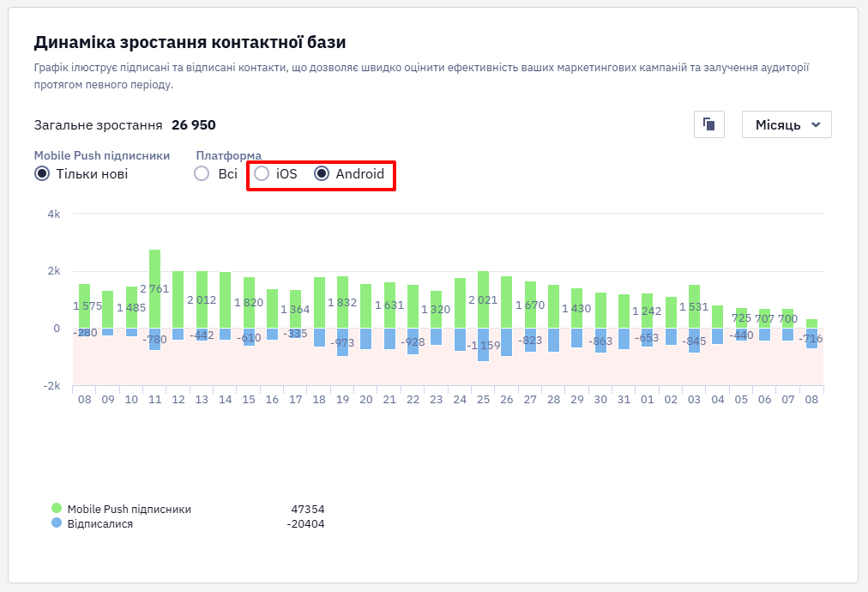Select the Тільки нові radio button
The image size is (868, 592).
click(x=42, y=174)
